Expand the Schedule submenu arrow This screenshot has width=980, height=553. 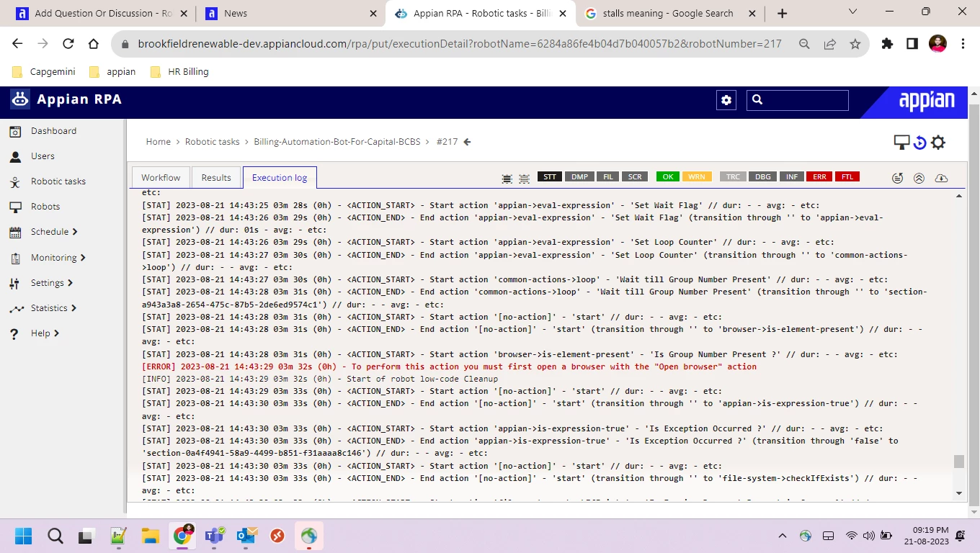pyautogui.click(x=75, y=232)
